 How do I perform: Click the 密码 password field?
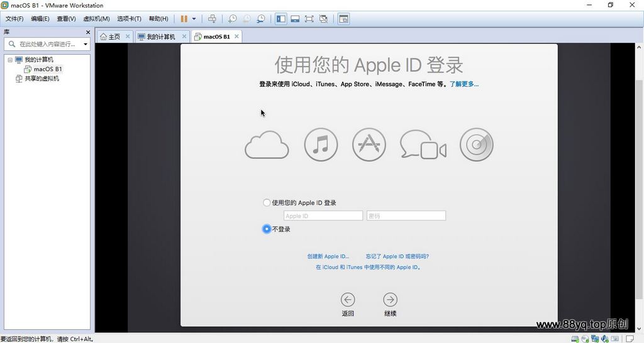point(406,216)
